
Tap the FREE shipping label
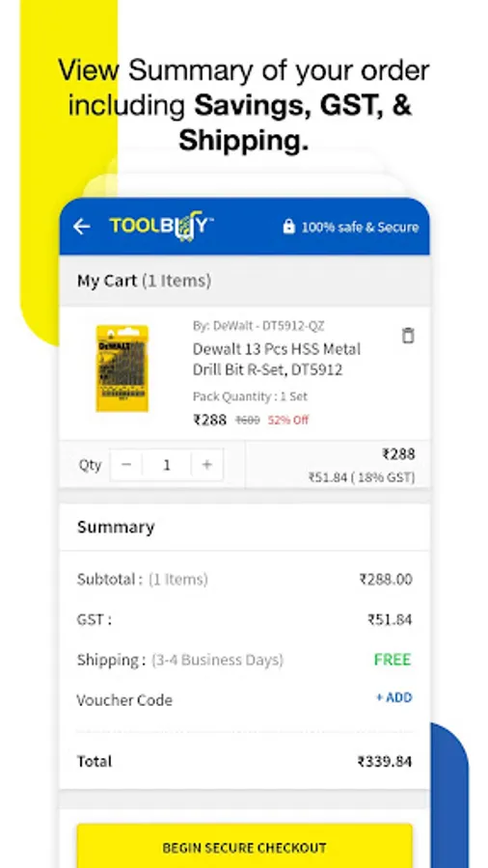393,660
